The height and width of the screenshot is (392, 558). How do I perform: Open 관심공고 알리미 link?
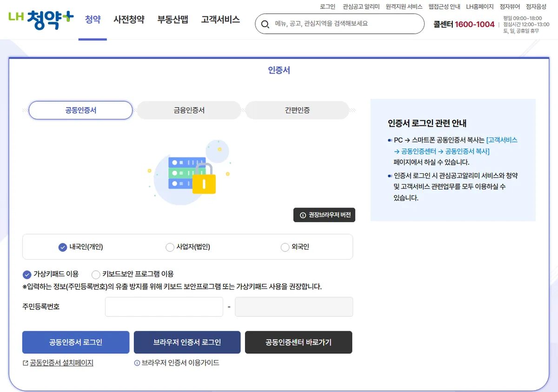[x=361, y=7]
